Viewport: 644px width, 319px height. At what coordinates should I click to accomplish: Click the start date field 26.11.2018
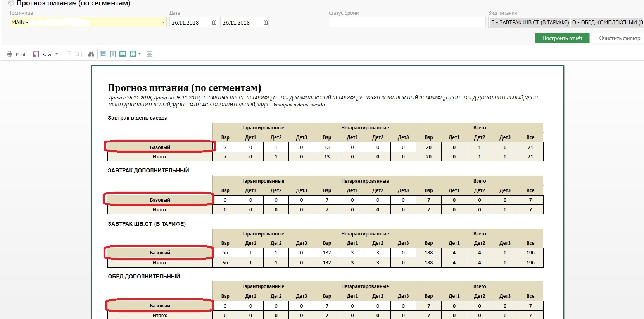pos(190,22)
